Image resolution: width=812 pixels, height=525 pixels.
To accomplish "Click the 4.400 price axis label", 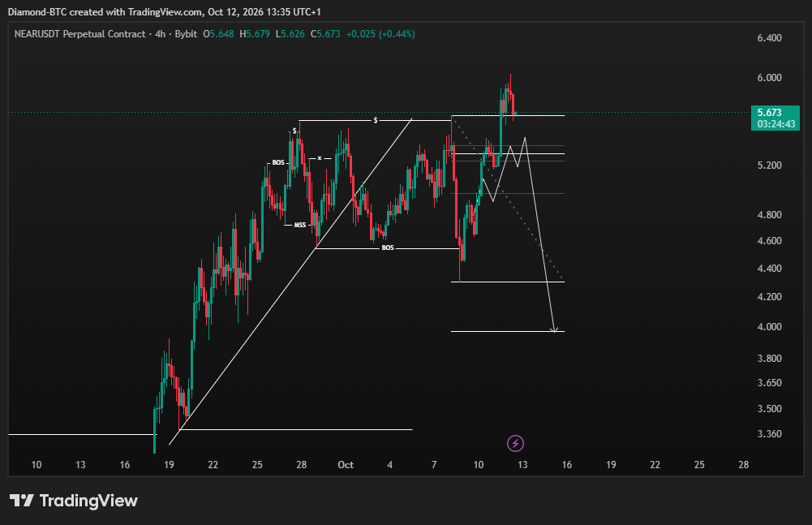I will (x=770, y=269).
